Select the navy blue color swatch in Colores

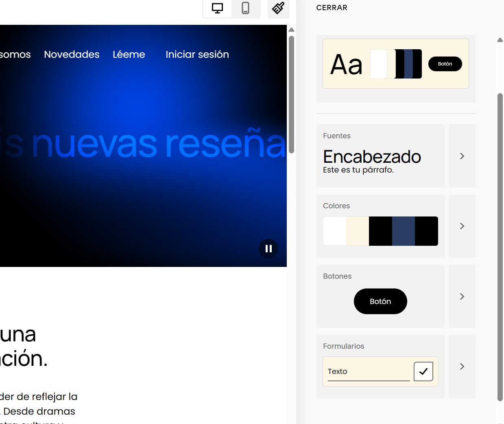pos(403,231)
